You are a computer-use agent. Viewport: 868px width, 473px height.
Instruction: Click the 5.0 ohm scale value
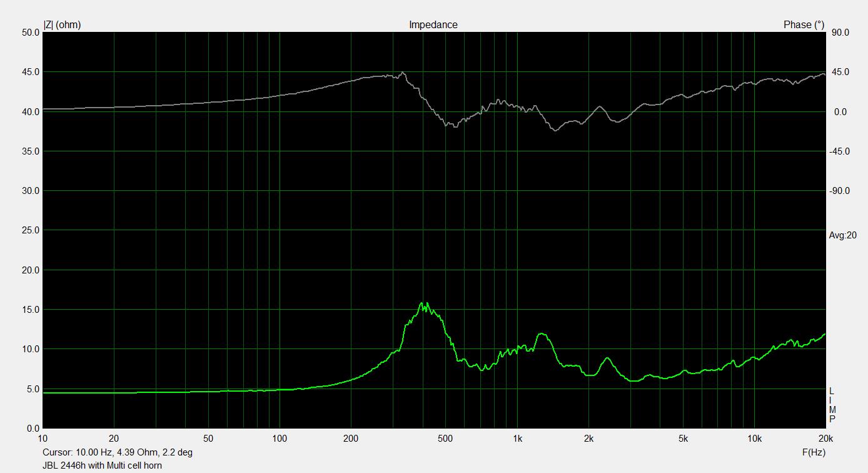pyautogui.click(x=32, y=389)
